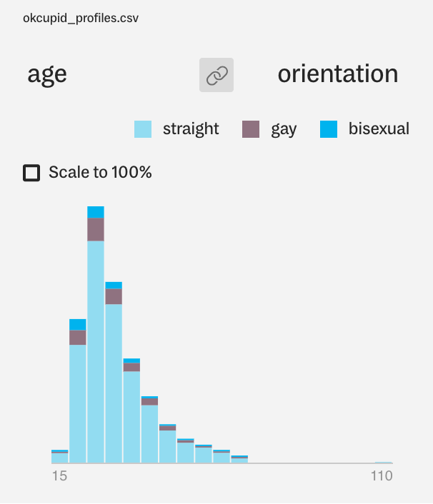Screen dimensions: 433x504
Task: Click the gay segment of the tallest bar
Action: (96, 229)
